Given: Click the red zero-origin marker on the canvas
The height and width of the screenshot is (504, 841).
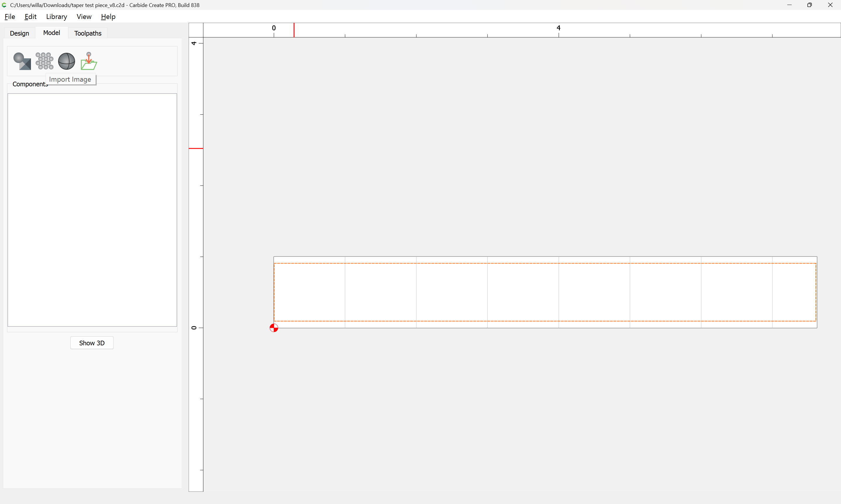Looking at the screenshot, I should pos(274,328).
